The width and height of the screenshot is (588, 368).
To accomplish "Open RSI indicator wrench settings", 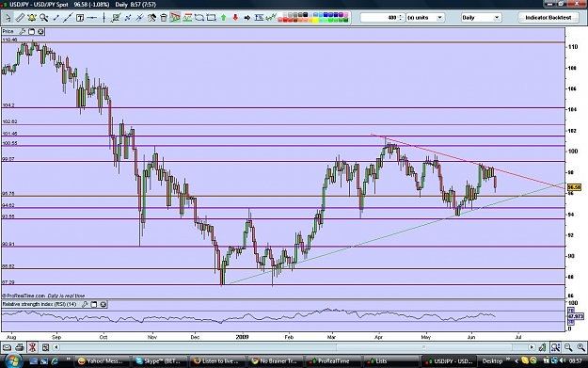I will [x=85, y=304].
